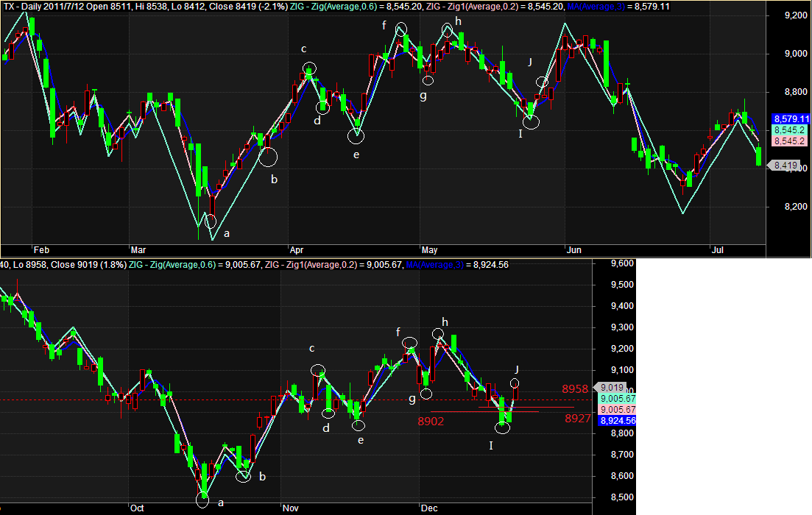This screenshot has height=515, width=812.
Task: Click the Jul label on the date axis
Action: click(717, 250)
